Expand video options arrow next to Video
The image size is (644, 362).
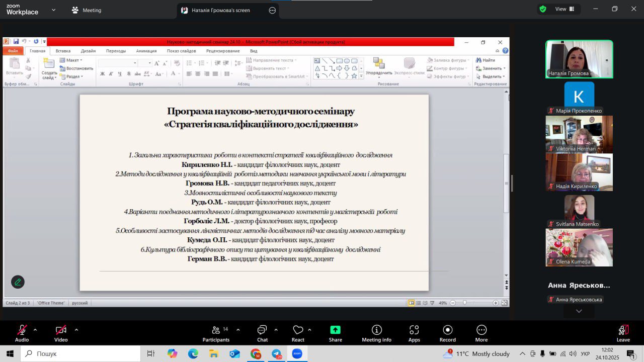point(76,330)
